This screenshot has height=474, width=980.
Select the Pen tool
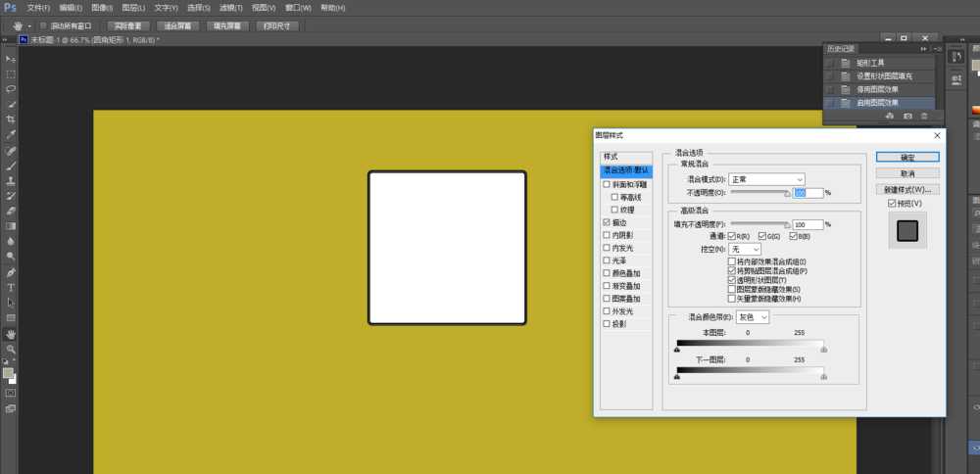click(11, 272)
